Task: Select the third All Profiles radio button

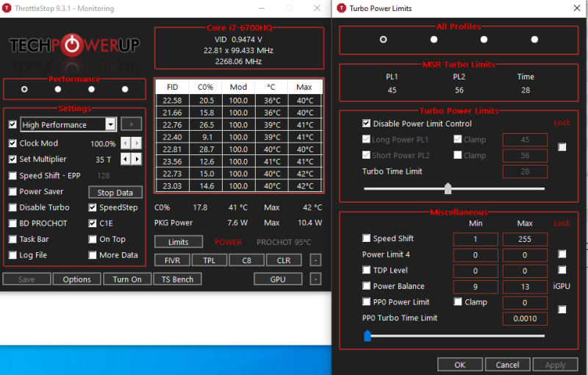Action: pos(484,40)
